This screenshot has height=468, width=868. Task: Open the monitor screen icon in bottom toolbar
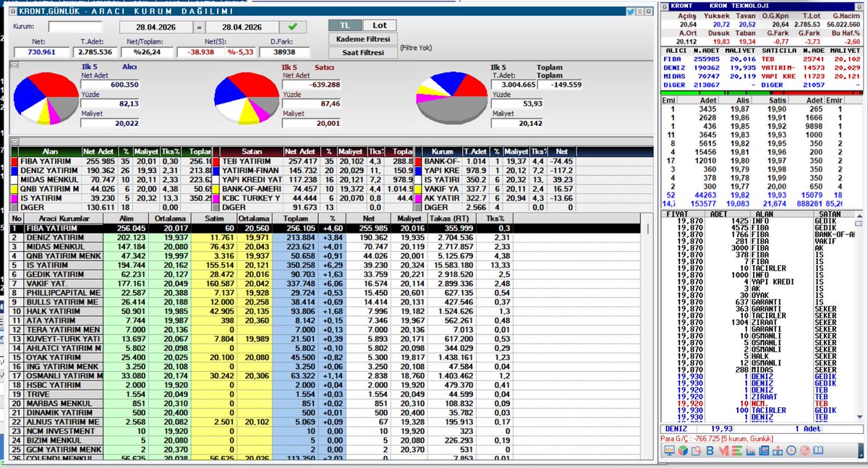[x=670, y=451]
